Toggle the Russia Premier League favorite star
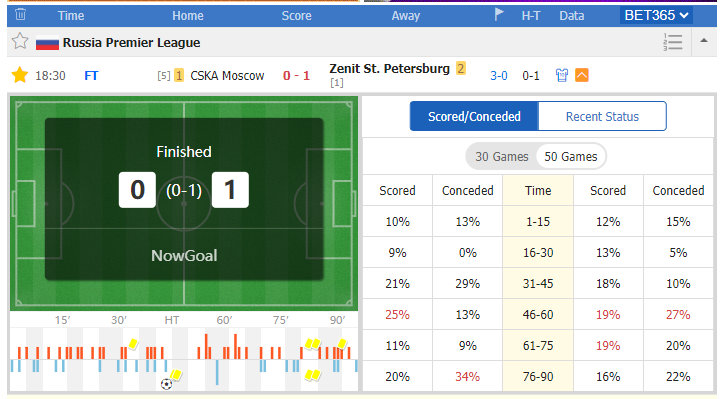The width and height of the screenshot is (721, 399). pyautogui.click(x=20, y=41)
